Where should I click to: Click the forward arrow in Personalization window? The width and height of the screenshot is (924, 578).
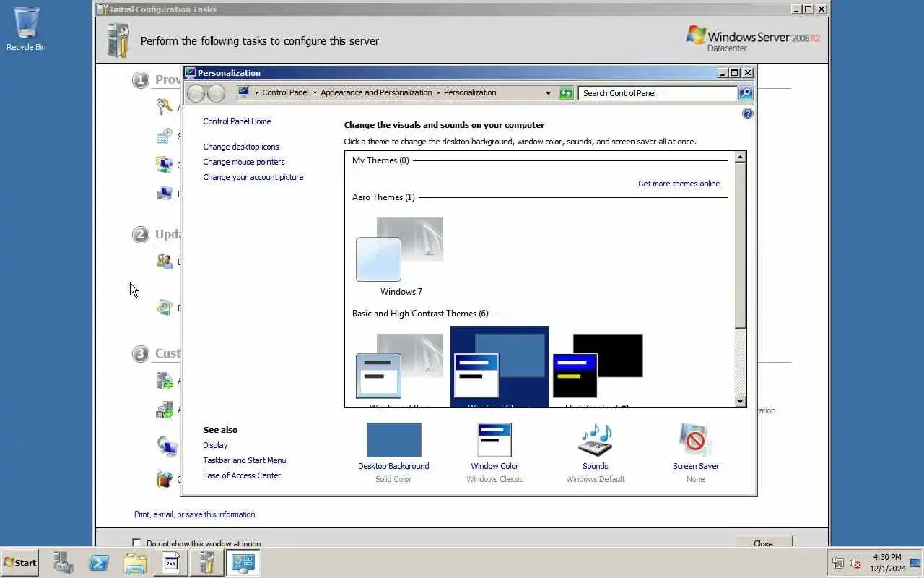(216, 92)
